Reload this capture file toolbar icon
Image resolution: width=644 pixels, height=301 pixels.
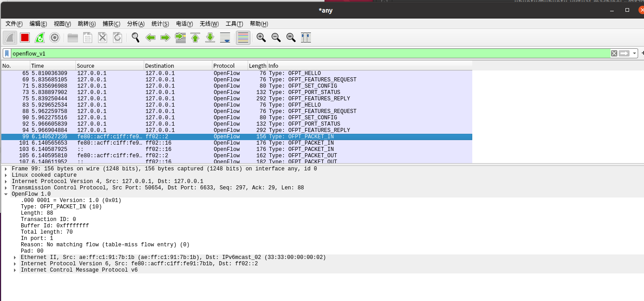click(118, 38)
